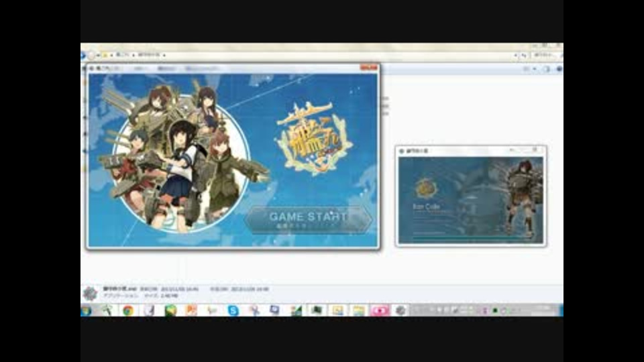Close the KanColle game window

pyautogui.click(x=369, y=67)
